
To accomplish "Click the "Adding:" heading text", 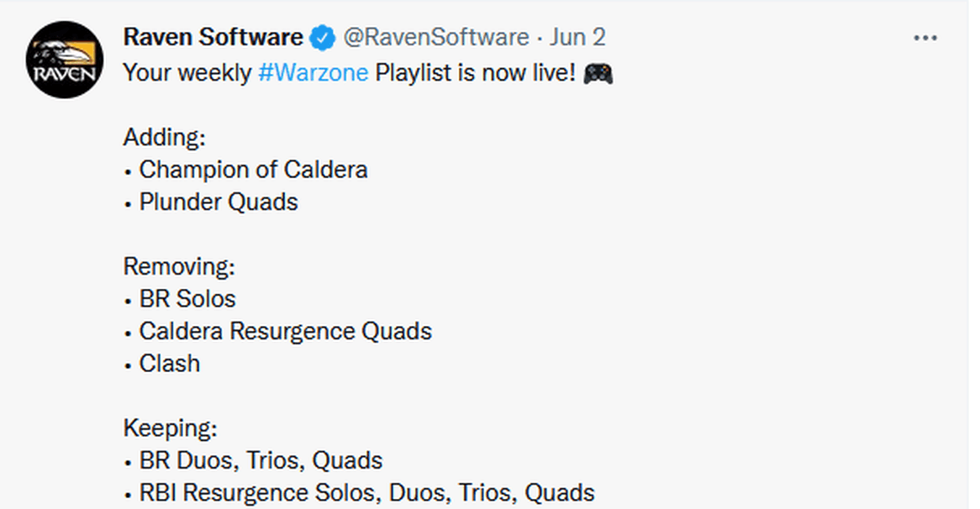I will 165,138.
